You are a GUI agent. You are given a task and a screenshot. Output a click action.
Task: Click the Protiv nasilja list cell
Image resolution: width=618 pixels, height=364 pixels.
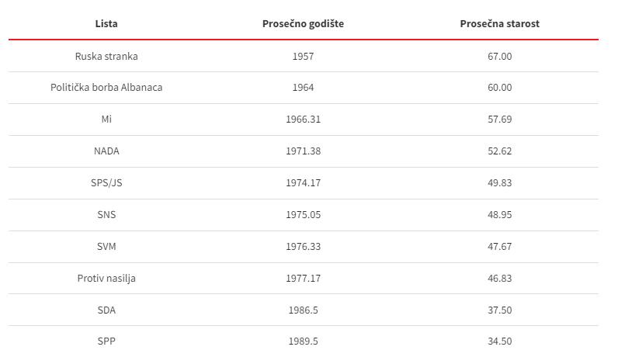[x=106, y=279]
